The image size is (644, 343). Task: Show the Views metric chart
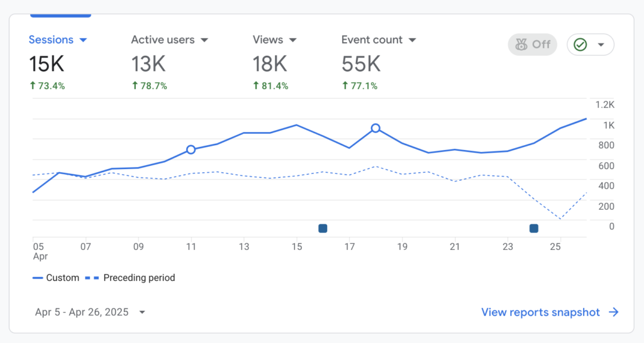(x=268, y=40)
